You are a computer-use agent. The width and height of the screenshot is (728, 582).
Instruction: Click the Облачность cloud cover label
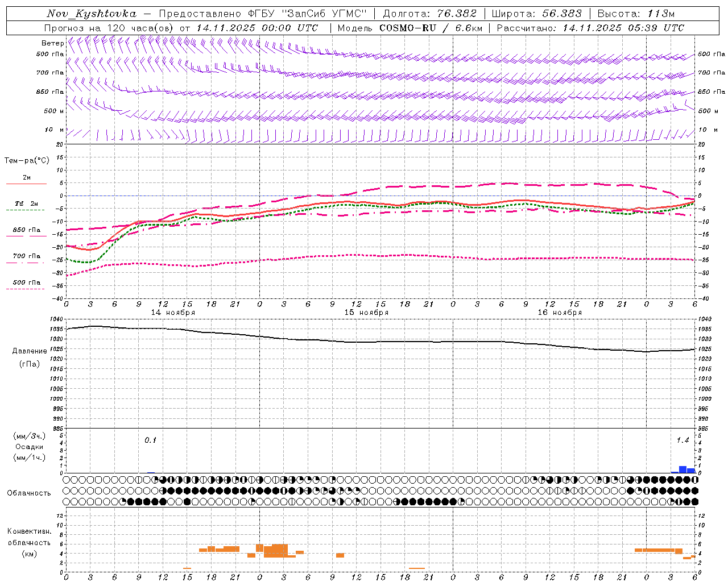click(x=29, y=493)
